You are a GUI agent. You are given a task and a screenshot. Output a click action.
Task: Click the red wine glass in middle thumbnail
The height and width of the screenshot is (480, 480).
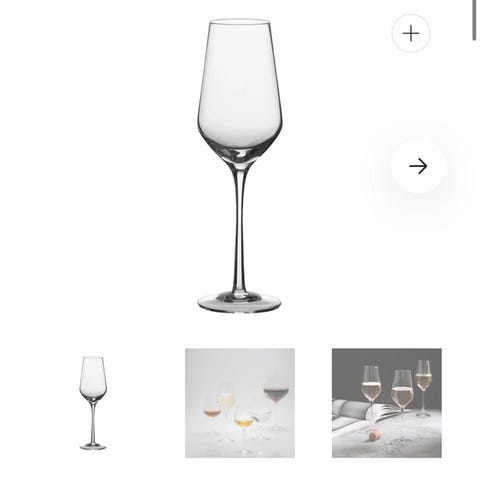[276, 400]
